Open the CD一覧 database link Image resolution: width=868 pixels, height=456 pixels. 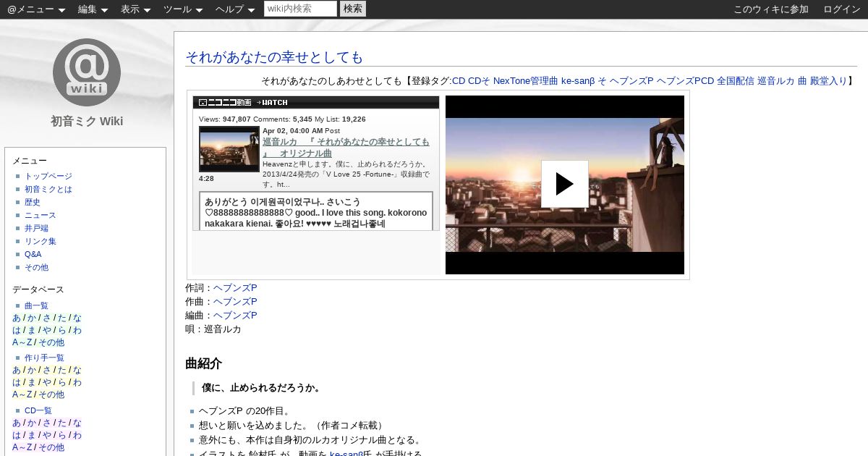pyautogui.click(x=38, y=410)
